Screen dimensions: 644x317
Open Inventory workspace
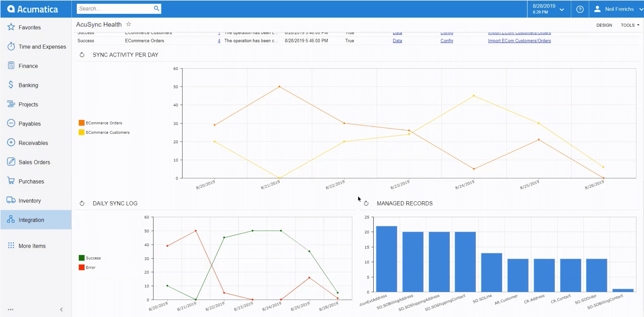point(36,201)
